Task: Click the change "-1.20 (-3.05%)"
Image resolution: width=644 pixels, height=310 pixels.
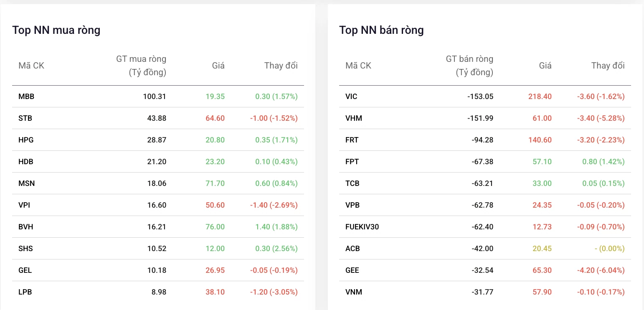Action: (274, 292)
